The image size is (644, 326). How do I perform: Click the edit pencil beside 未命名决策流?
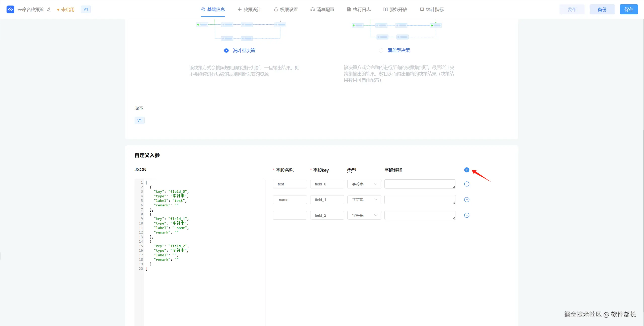pos(49,10)
